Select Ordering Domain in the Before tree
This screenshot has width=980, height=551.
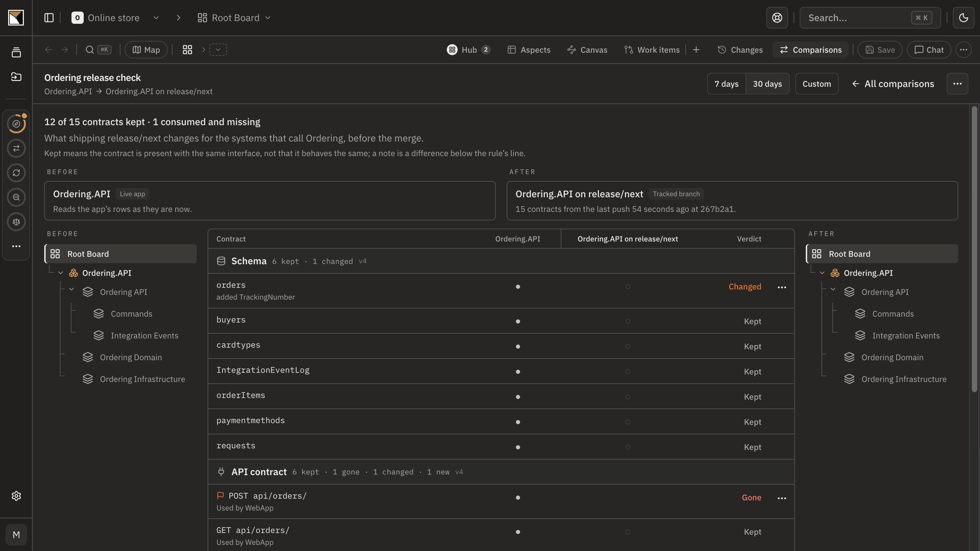click(x=130, y=357)
